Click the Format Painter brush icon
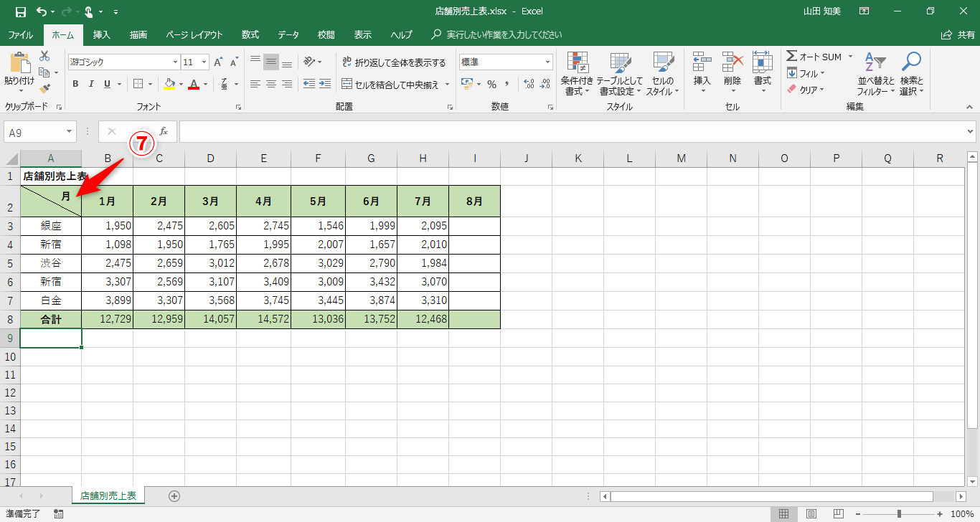Screen dimensions: 980x522 [44, 89]
